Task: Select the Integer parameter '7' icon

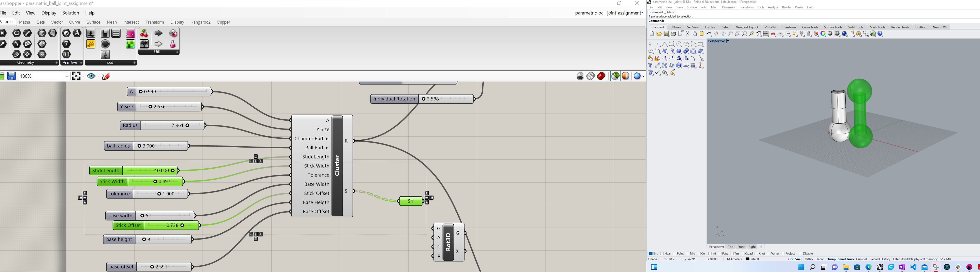Action: [67, 44]
